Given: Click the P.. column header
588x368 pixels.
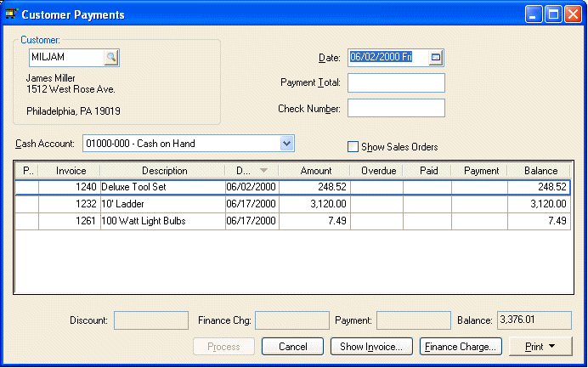Looking at the screenshot, I should [x=27, y=171].
